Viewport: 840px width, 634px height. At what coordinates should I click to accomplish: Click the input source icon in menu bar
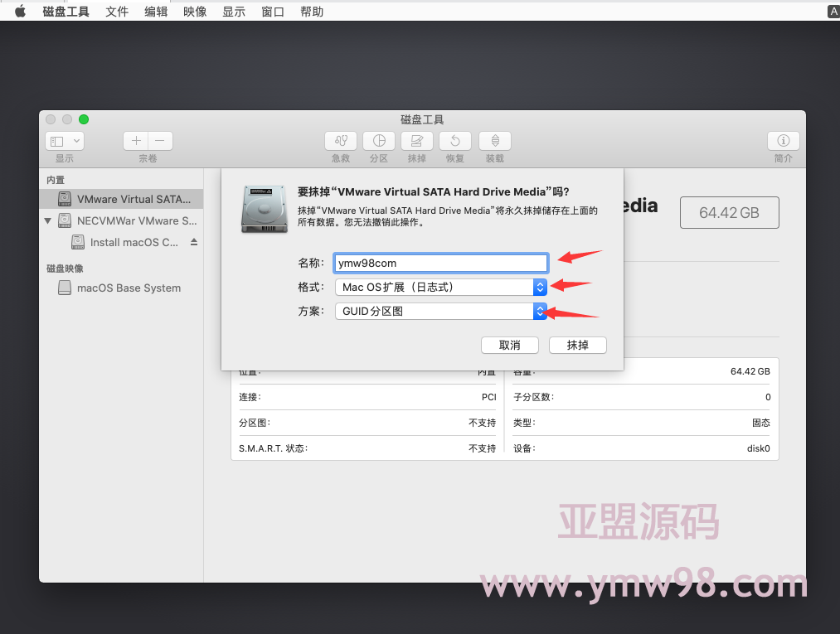tap(833, 12)
